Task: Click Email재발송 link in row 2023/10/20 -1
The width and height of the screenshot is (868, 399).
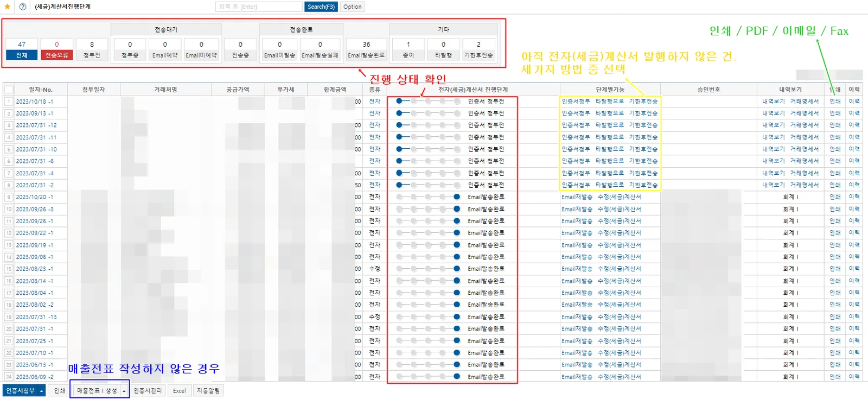Action: click(x=577, y=197)
